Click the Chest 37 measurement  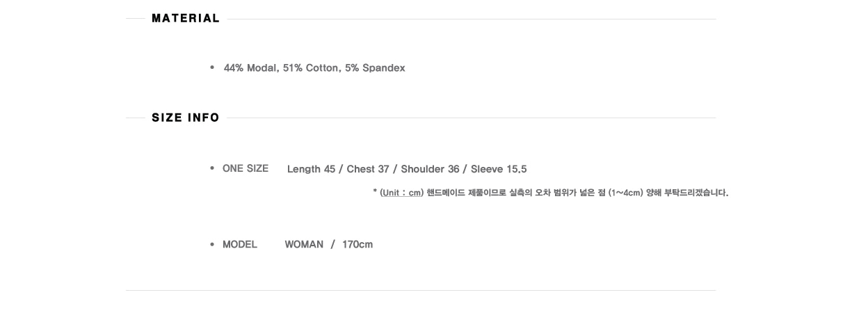[368, 169]
